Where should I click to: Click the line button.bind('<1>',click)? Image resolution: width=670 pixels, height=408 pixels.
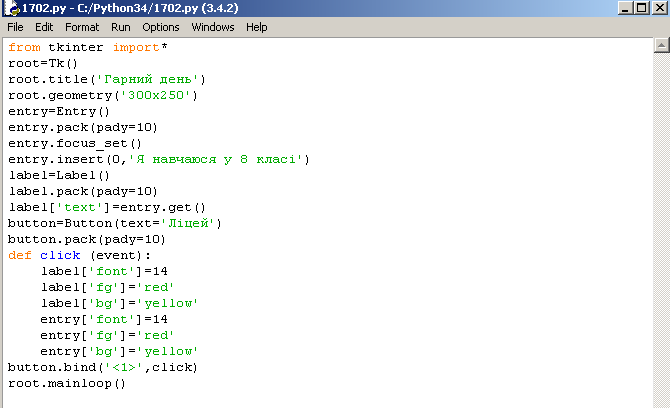click(x=103, y=368)
